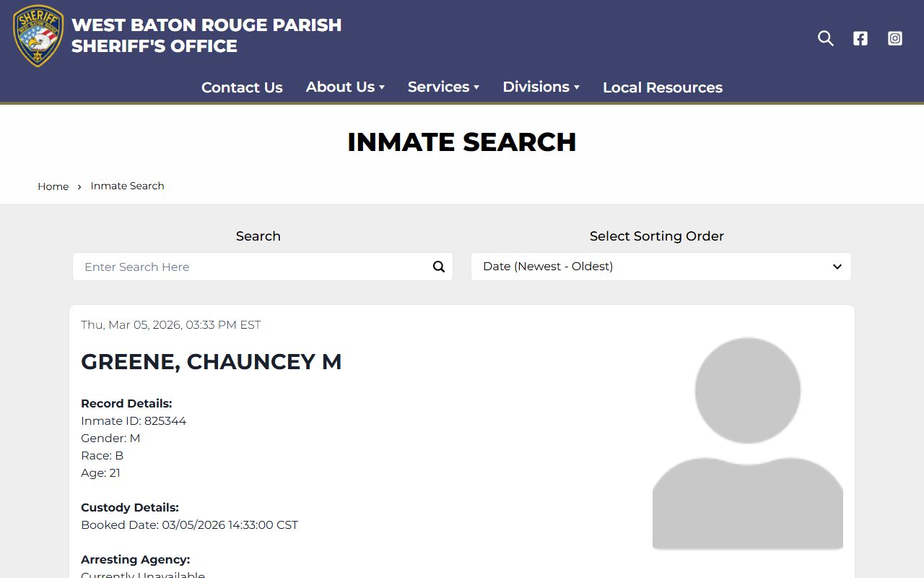Click the Record Details heading
924x578 pixels.
pyautogui.click(x=126, y=403)
